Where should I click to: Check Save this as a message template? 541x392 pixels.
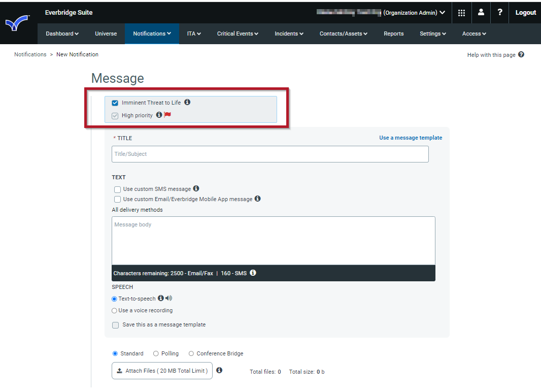click(115, 325)
